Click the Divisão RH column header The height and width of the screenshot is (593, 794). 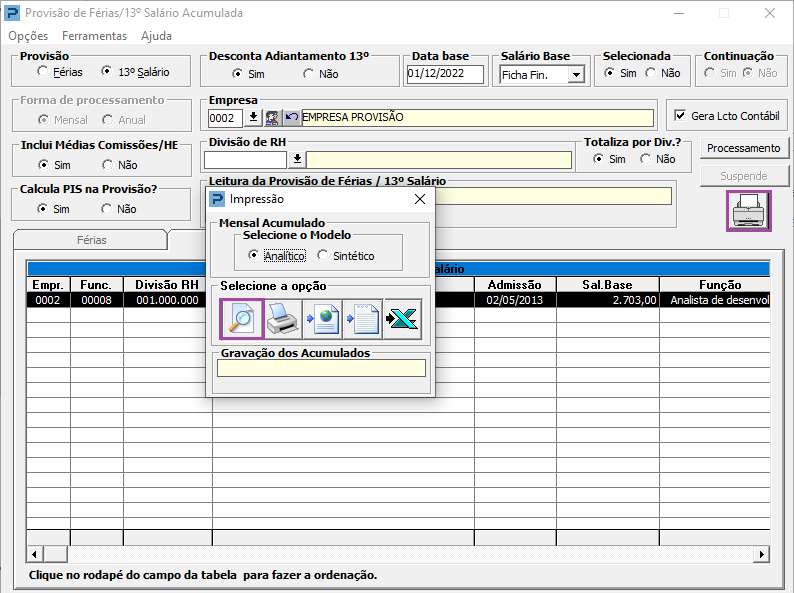pos(167,285)
